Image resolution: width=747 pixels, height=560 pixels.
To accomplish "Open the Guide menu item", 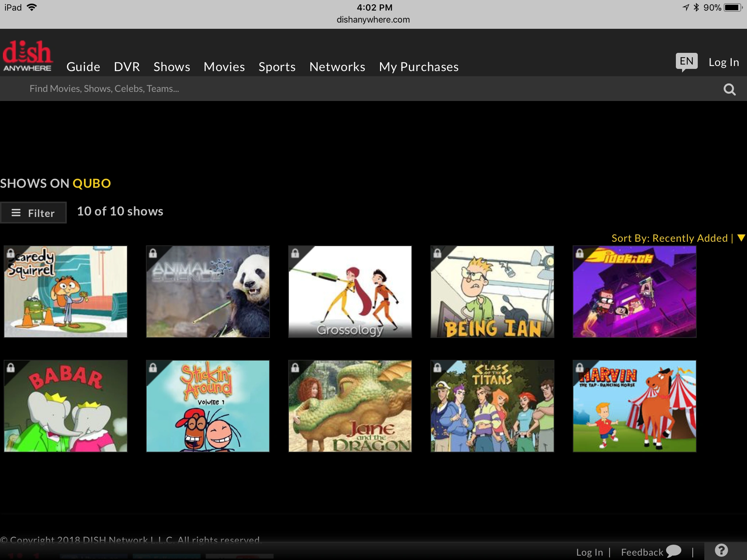I will [83, 67].
